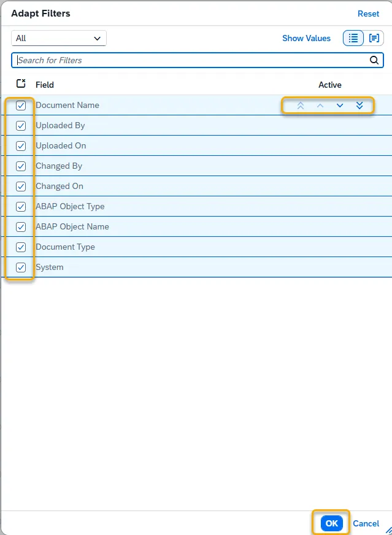Image resolution: width=392 pixels, height=535 pixels.
Task: Open the All filter dropdown
Action: (x=59, y=38)
